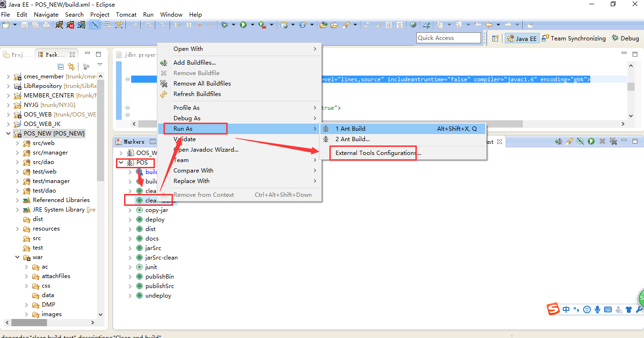The image size is (644, 338).
Task: Expand the deploy target in Ant view
Action: [130, 220]
